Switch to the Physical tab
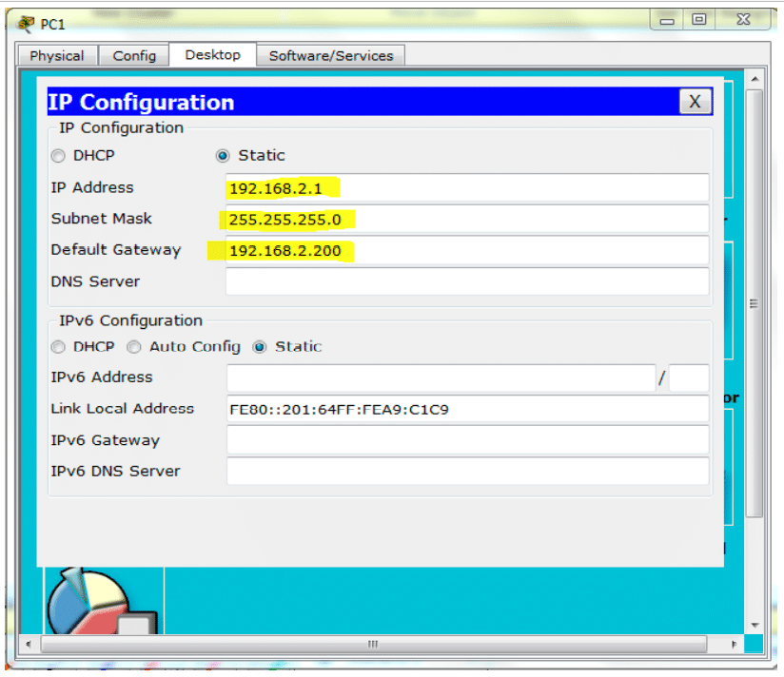 (57, 55)
